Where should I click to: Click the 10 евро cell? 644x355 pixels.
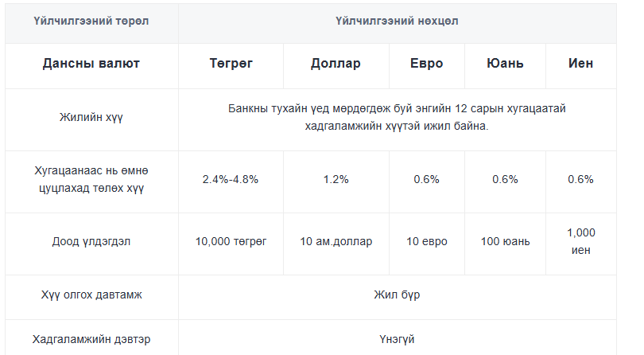point(426,241)
